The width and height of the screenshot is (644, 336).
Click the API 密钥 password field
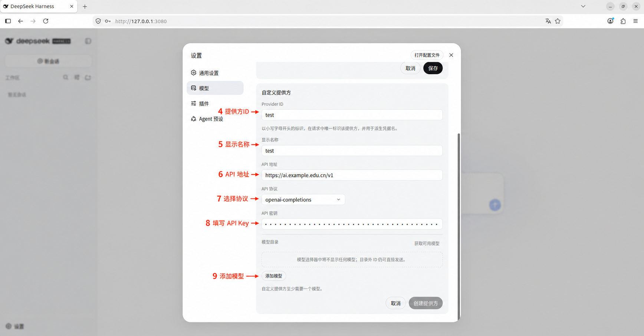tap(352, 224)
